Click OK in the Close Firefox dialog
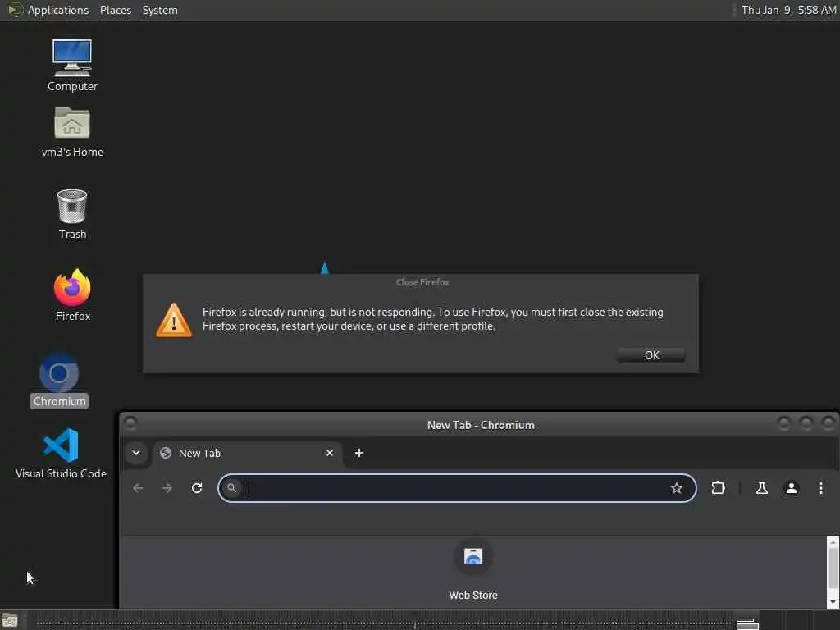Viewport: 840px width, 630px height. [651, 355]
